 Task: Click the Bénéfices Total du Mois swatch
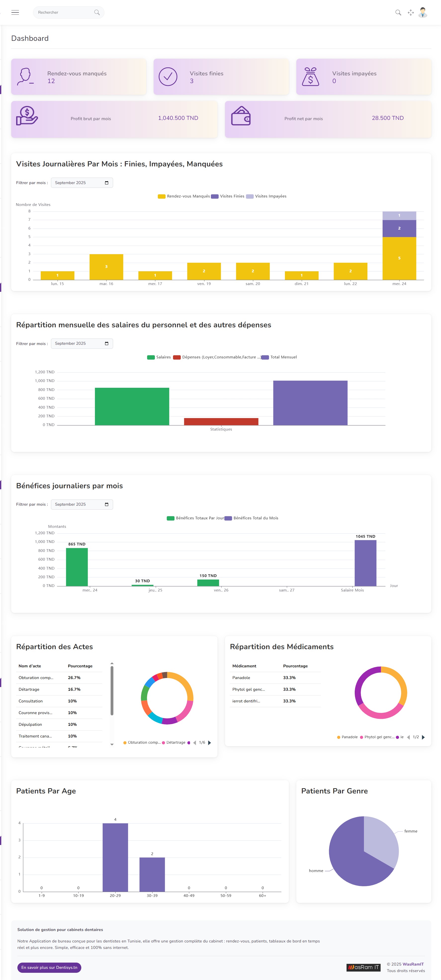pos(228,518)
